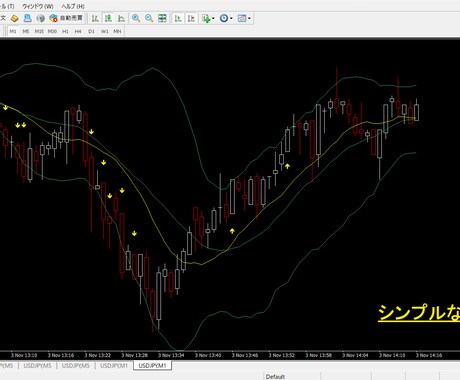460x380 pixels.
Task: Toggle chart shift icon
Action: tap(191, 18)
